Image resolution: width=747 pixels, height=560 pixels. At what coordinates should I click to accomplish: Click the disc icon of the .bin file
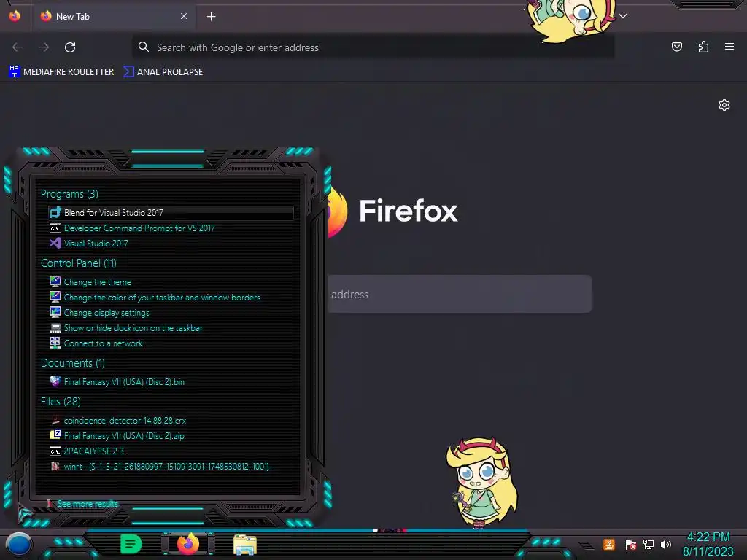tap(55, 381)
